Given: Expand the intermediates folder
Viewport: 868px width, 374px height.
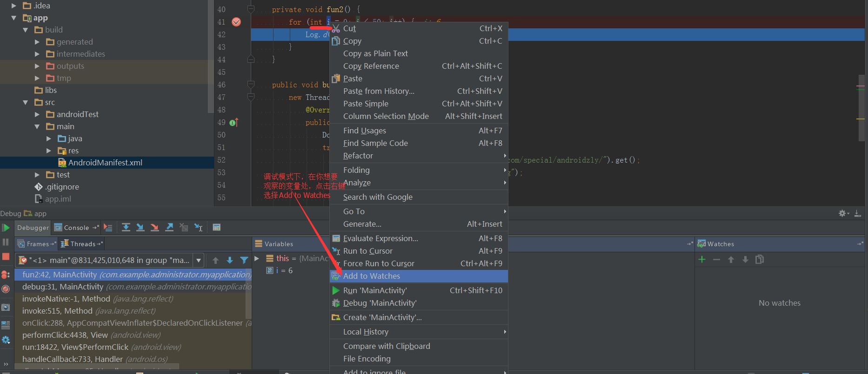Looking at the screenshot, I should click(x=37, y=54).
